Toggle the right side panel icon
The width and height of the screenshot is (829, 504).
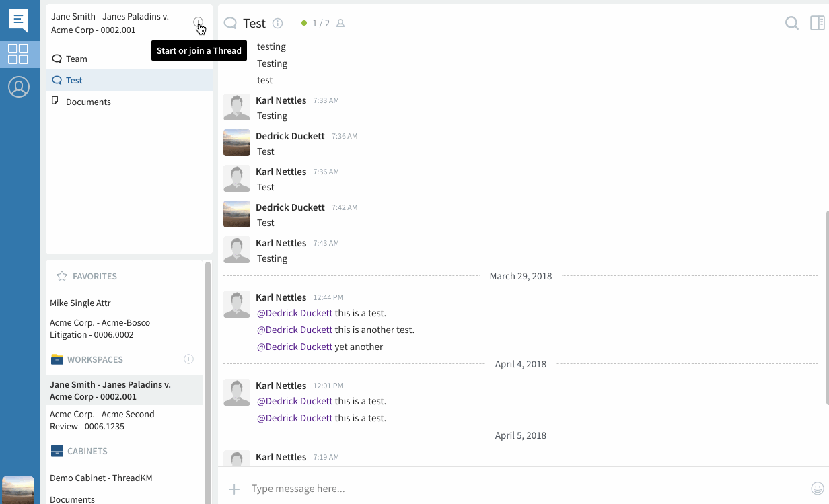pos(817,22)
